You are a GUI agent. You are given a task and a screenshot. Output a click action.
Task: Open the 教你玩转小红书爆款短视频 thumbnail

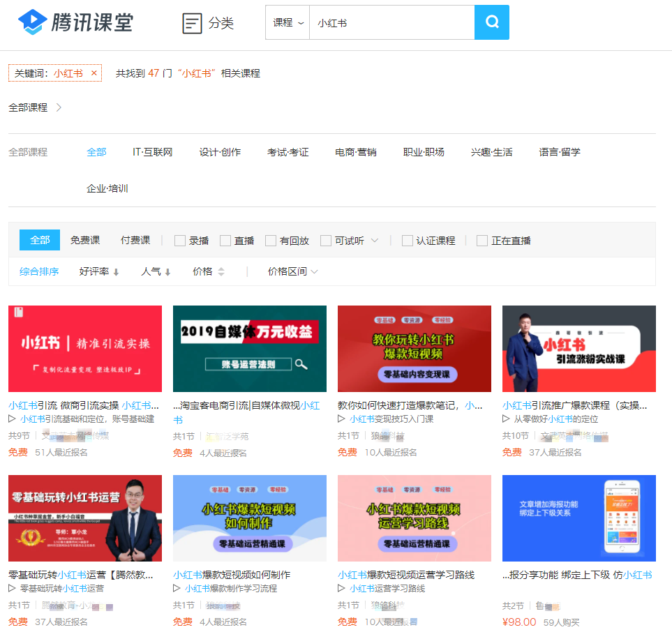click(x=414, y=349)
